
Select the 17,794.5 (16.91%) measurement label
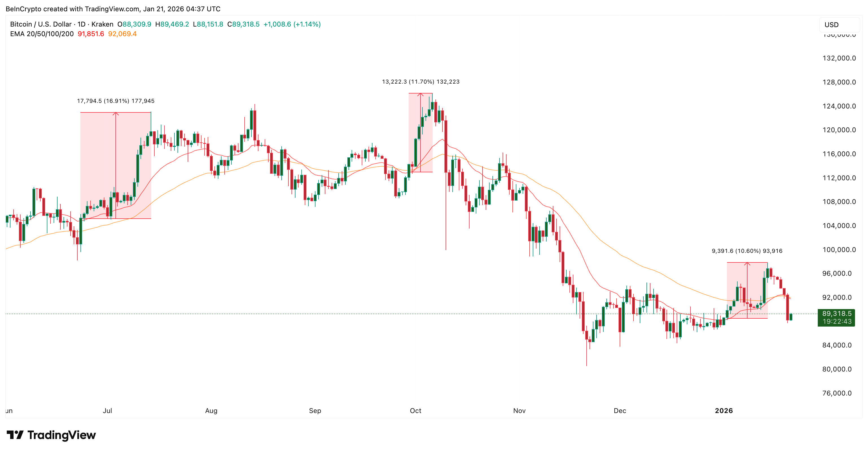point(116,101)
